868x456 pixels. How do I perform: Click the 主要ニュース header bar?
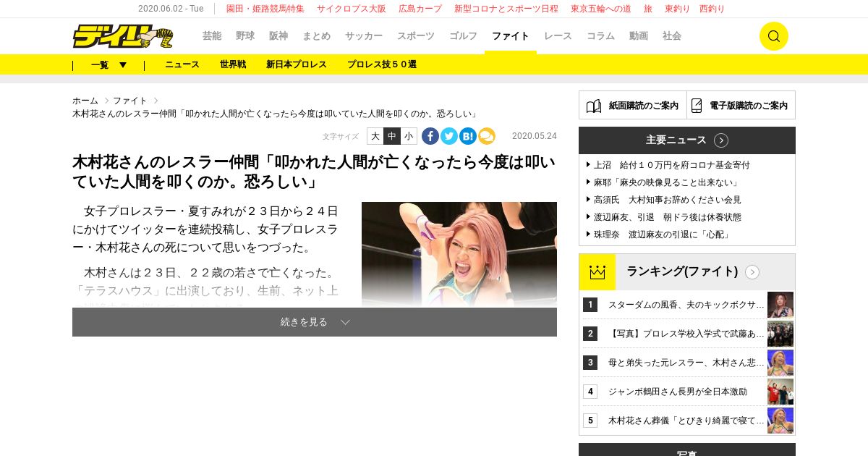click(x=687, y=140)
